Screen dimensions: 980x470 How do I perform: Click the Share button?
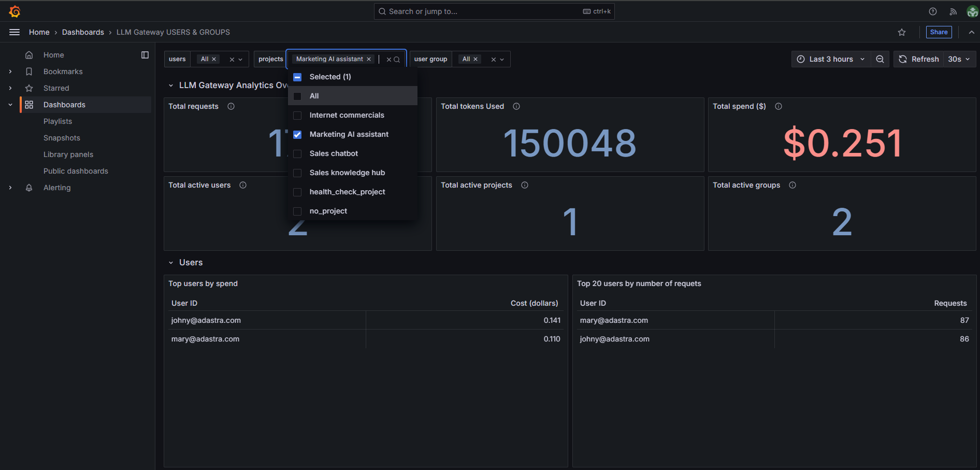939,32
